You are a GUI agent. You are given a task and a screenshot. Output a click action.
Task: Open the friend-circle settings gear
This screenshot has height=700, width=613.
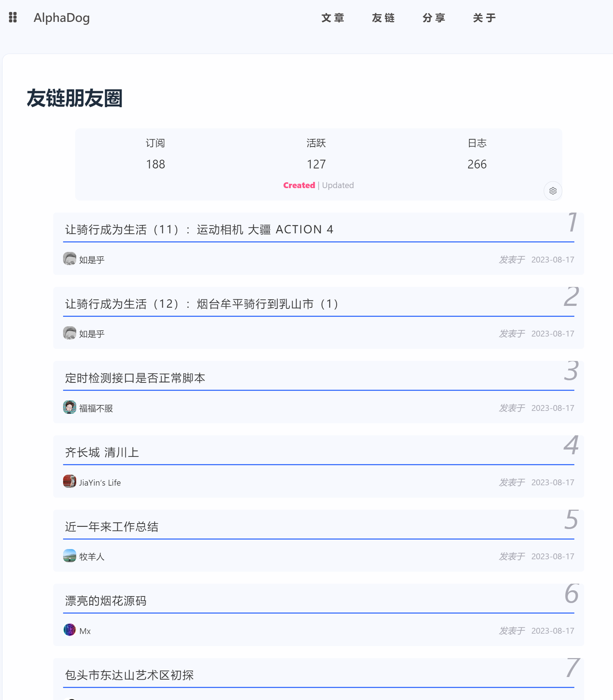tap(553, 191)
